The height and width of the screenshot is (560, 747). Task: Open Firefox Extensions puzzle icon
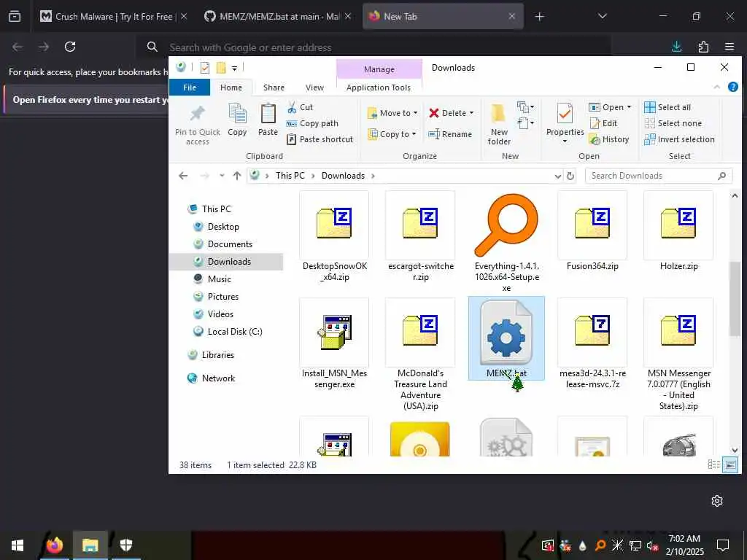[703, 47]
